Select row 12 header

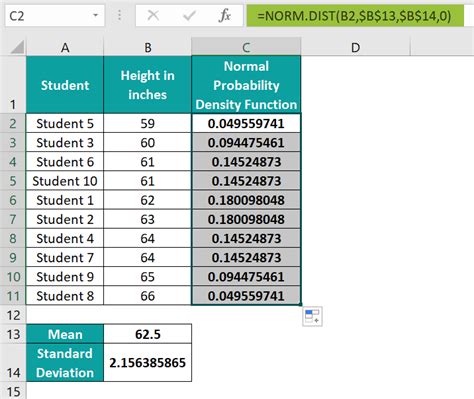pyautogui.click(x=13, y=315)
